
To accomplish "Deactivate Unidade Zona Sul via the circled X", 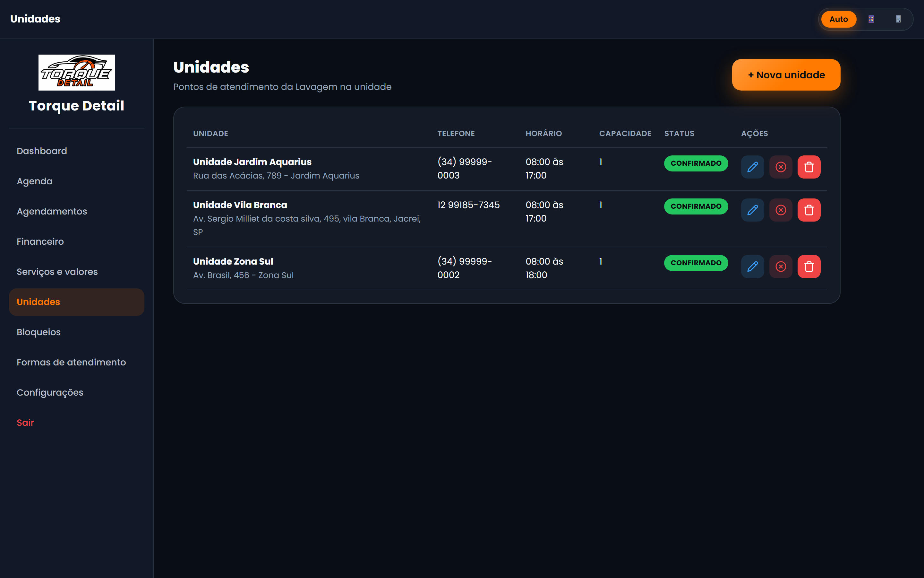I will [x=781, y=267].
